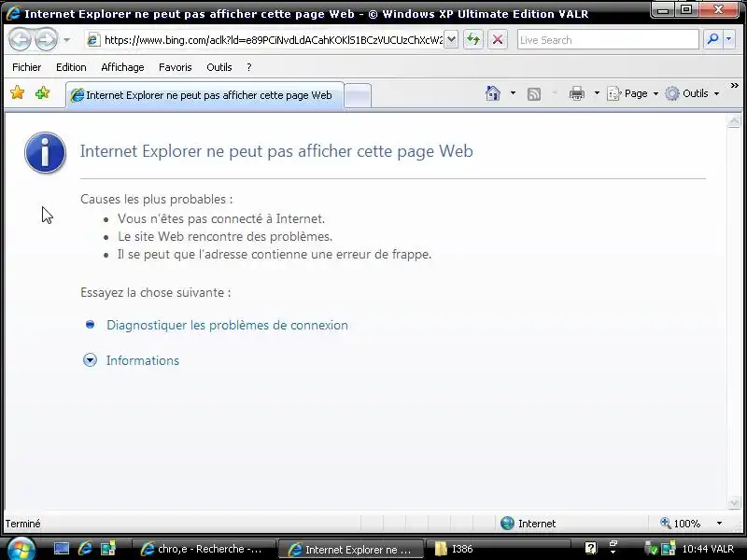This screenshot has width=747, height=560.
Task: Open the Page command bar menu
Action: [633, 93]
